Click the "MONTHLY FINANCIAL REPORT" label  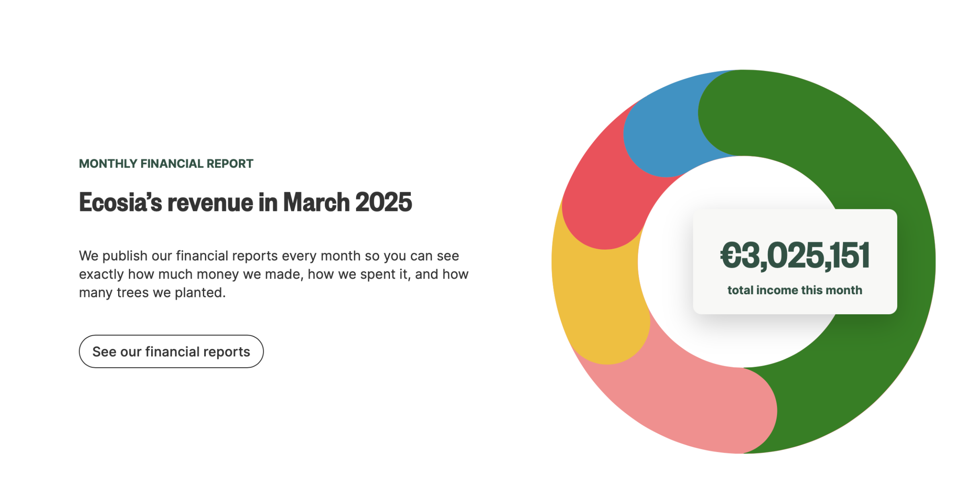166,164
